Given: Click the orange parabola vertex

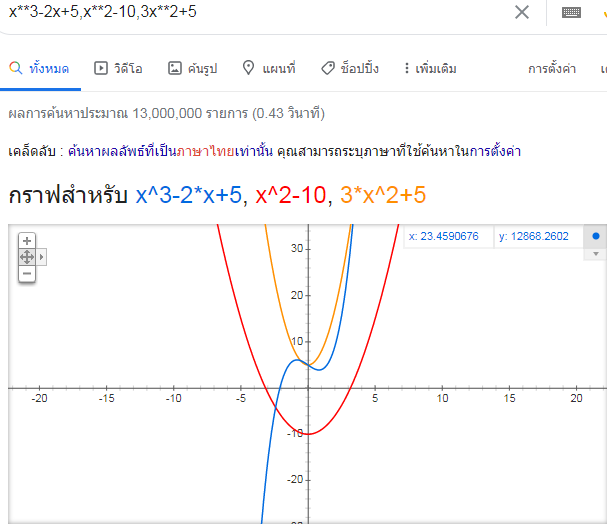Looking at the screenshot, I should (309, 365).
